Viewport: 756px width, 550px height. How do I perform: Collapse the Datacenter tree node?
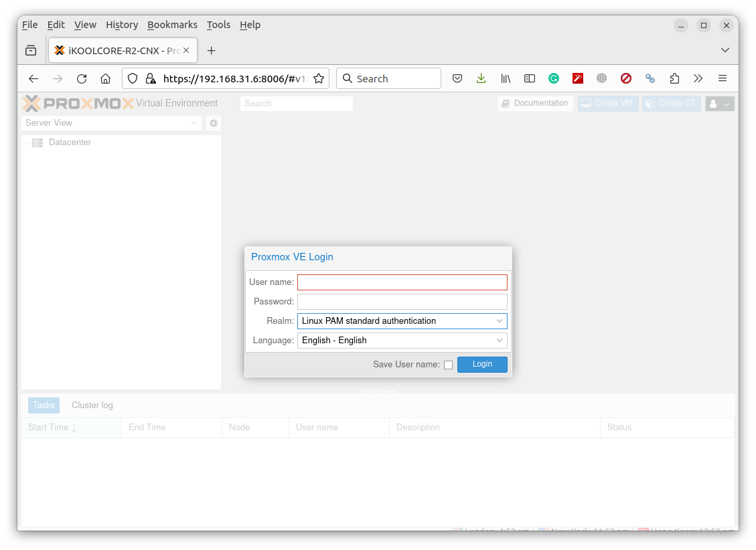pos(27,143)
